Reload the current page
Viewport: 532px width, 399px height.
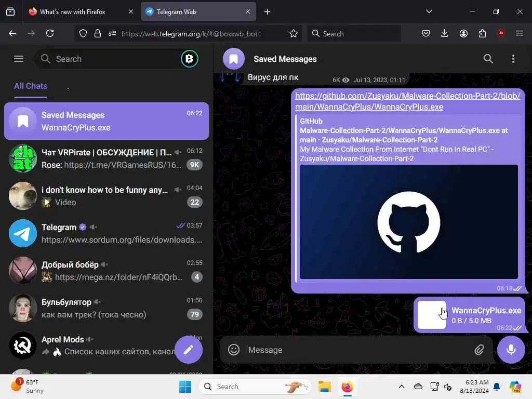[50, 33]
